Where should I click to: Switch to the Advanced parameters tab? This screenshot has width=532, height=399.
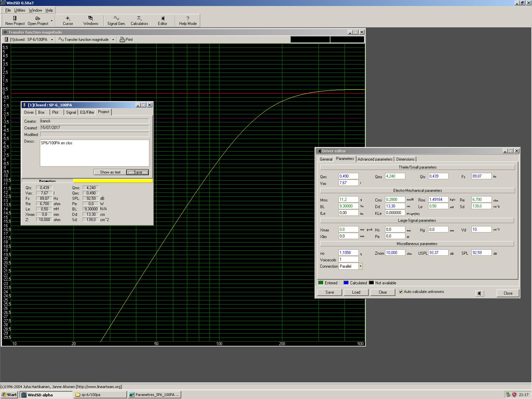click(375, 159)
